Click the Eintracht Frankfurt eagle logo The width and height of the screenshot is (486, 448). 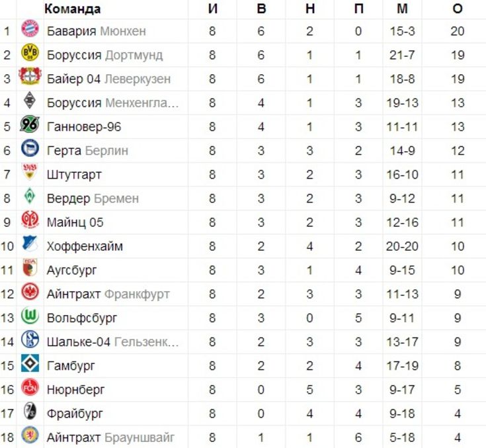[x=30, y=292]
